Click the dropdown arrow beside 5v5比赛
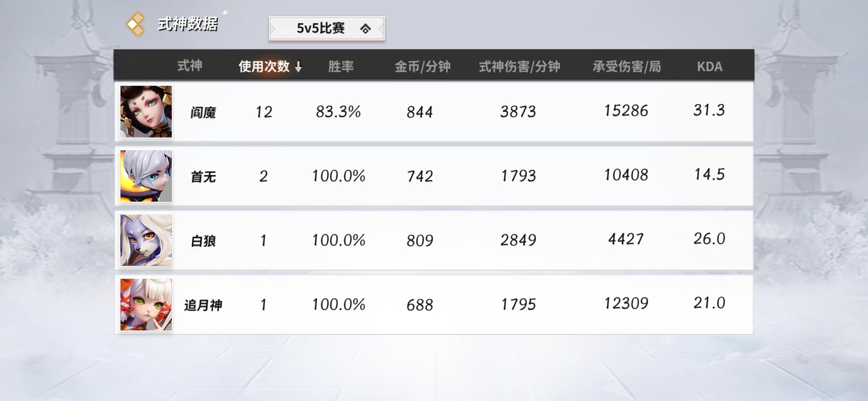The height and width of the screenshot is (401, 868). click(365, 29)
